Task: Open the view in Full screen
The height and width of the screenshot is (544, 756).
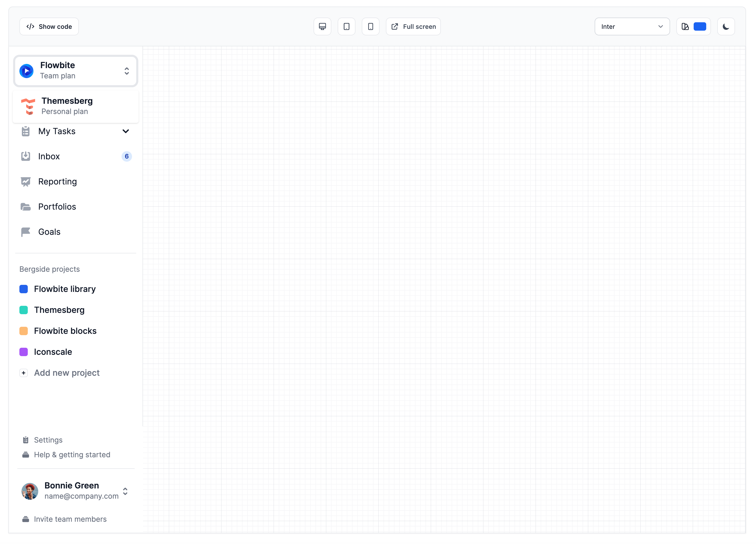Action: [x=413, y=26]
